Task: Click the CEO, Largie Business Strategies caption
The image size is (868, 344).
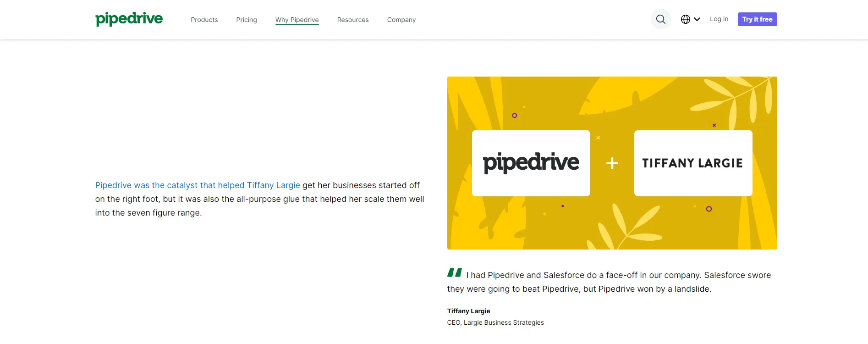Action: [495, 322]
